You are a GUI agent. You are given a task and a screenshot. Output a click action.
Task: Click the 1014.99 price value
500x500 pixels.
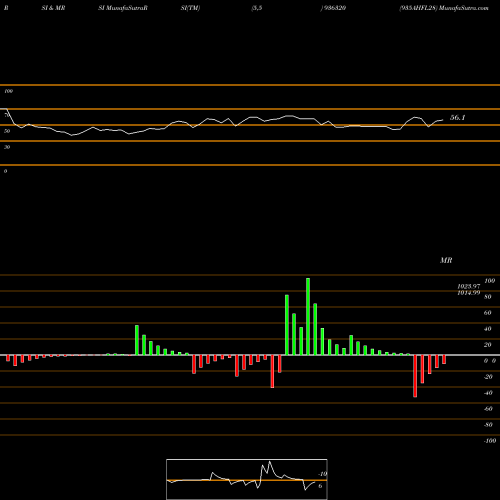coord(469,293)
